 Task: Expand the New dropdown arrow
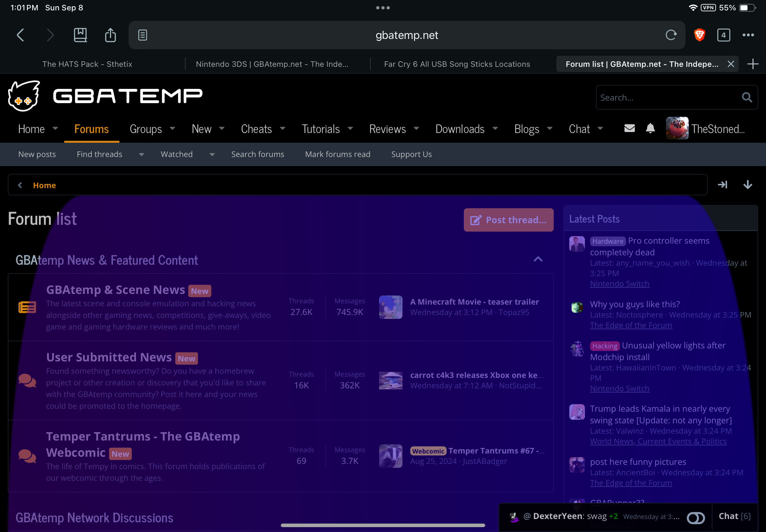coord(222,128)
